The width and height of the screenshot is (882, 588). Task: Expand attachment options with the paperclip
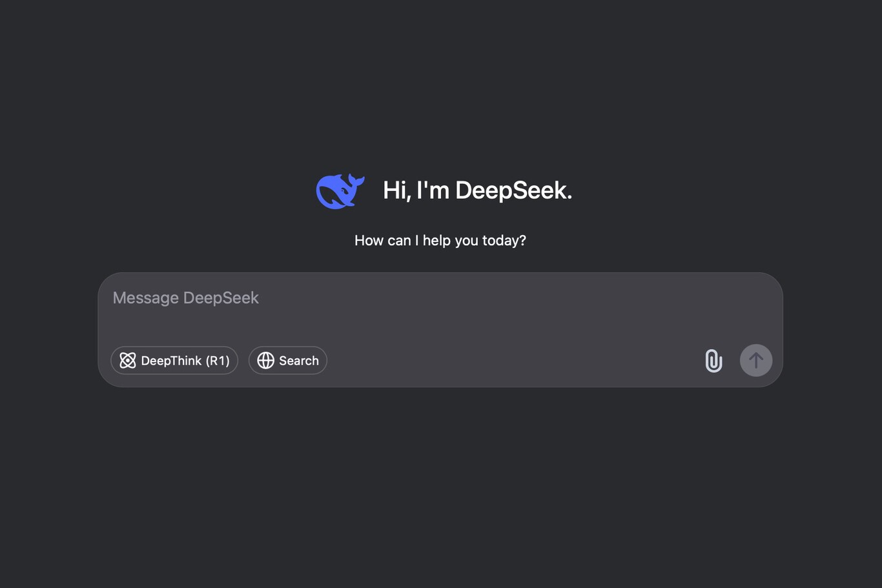point(713,360)
